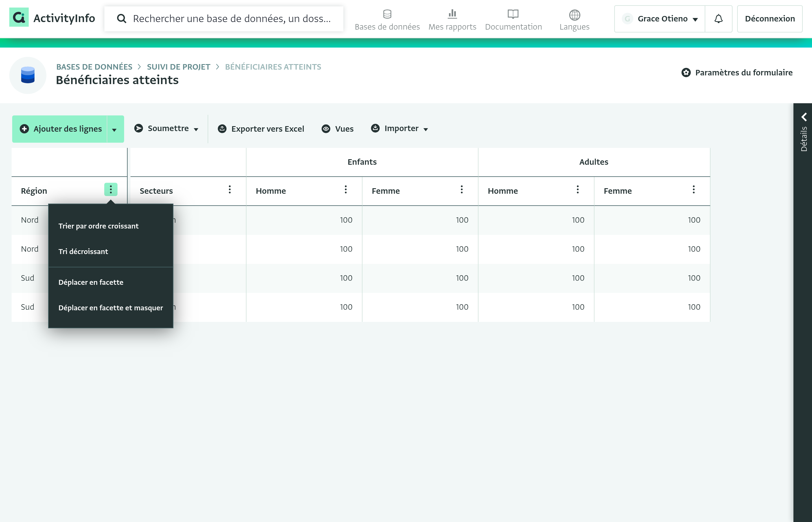Open Adultes Homme column options menu
The image size is (812, 522).
[578, 189]
